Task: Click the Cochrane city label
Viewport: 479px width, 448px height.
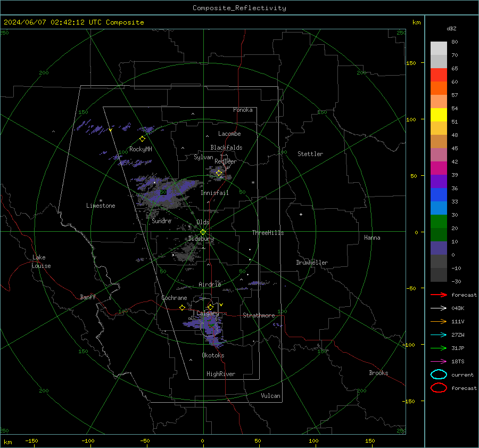Action: (x=174, y=298)
